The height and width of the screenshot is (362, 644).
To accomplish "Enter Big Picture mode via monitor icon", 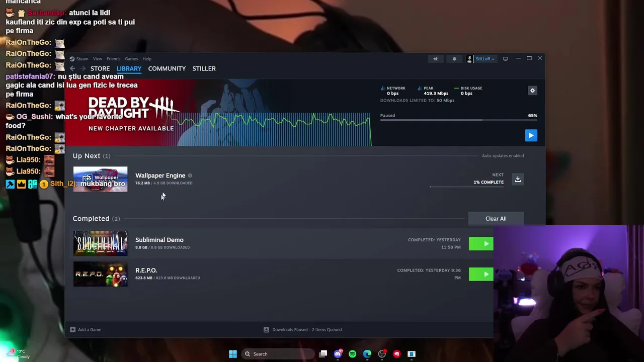I will point(505,59).
